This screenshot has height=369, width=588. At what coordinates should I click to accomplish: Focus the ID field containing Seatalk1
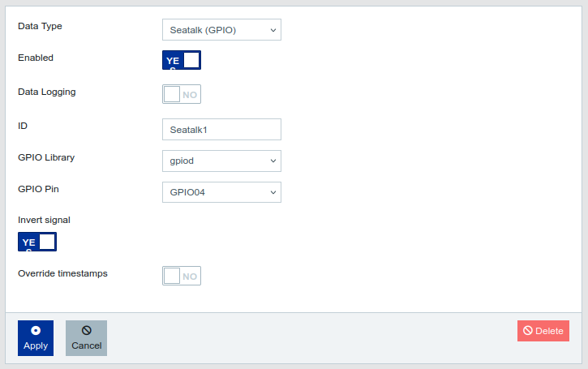point(221,129)
